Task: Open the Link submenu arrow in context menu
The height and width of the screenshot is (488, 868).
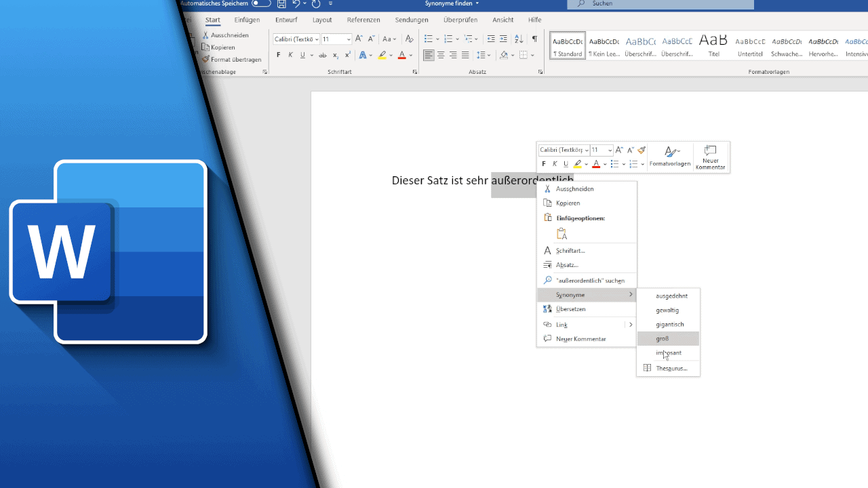Action: point(631,324)
